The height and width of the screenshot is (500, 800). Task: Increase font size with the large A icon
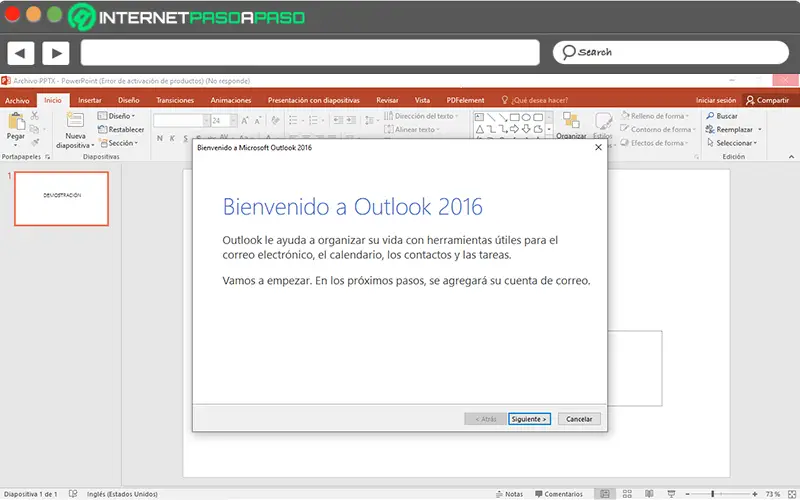(245, 121)
